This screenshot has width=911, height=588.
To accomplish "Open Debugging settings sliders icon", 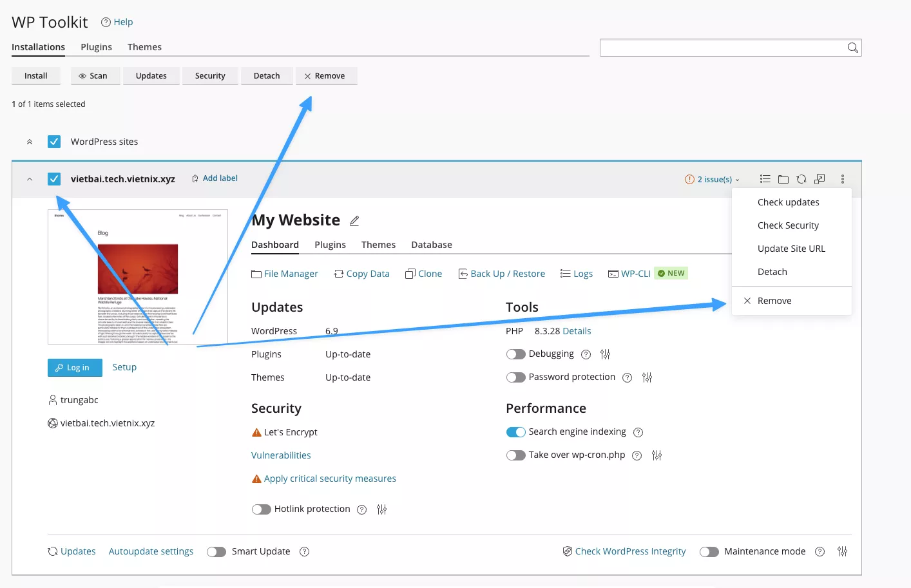I will coord(605,354).
